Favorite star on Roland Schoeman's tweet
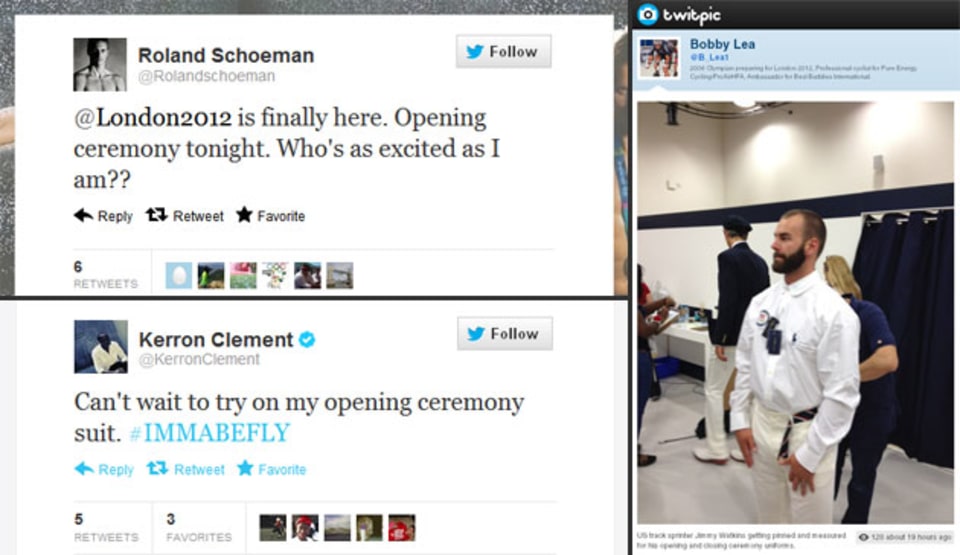This screenshot has height=555, width=960. pos(271,216)
